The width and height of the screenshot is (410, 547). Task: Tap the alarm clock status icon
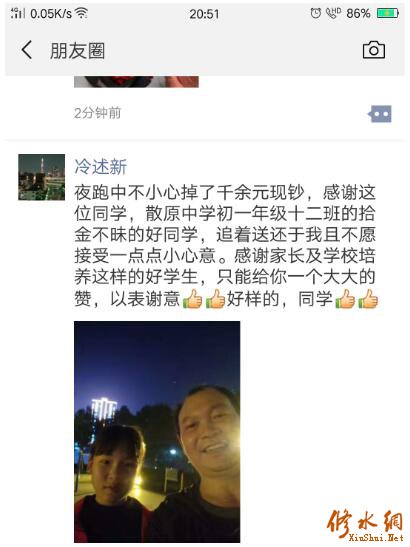point(316,14)
